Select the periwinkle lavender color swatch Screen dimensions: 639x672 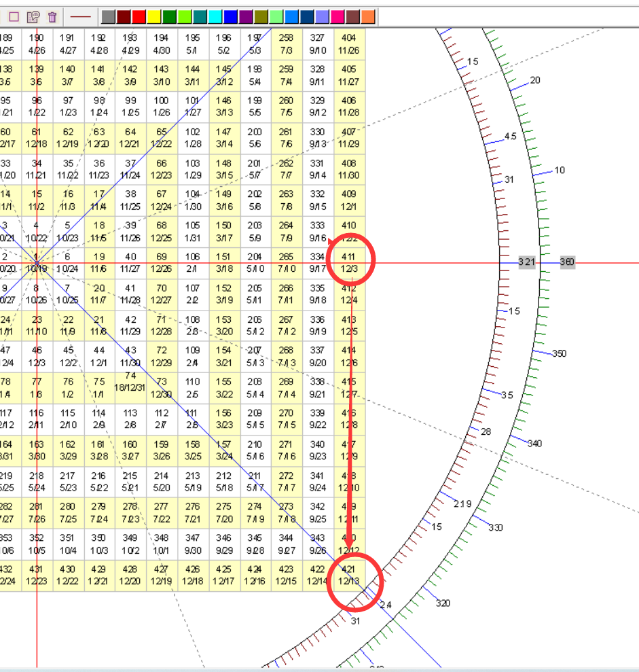[322, 17]
